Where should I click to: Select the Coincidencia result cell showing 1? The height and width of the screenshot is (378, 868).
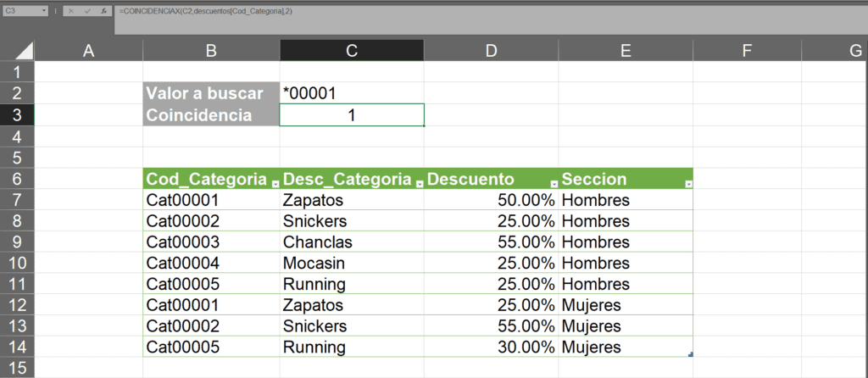[352, 115]
